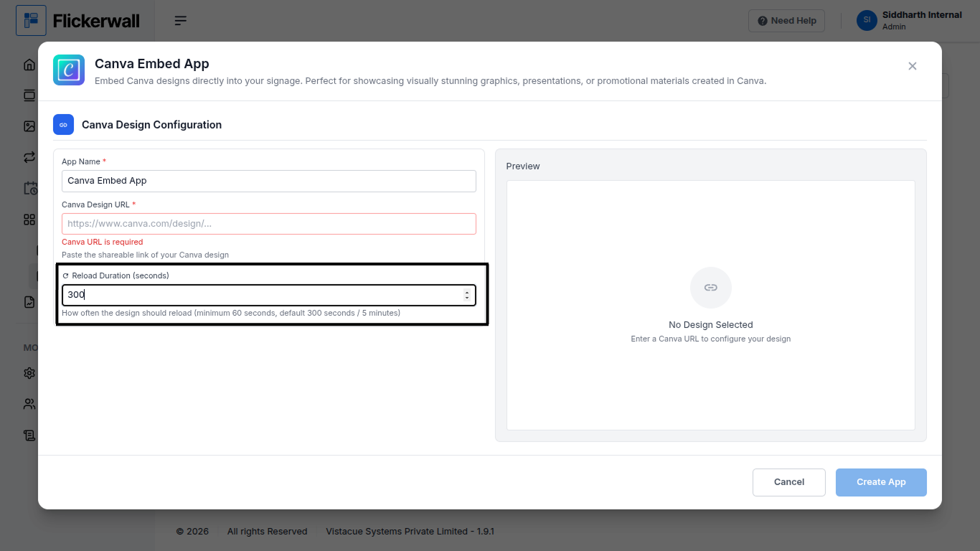
Task: Click the Cancel button
Action: click(789, 482)
